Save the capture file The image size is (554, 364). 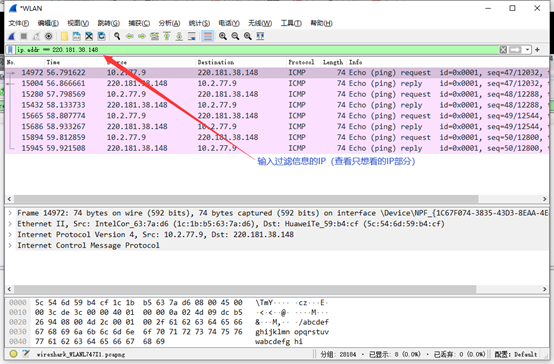pyautogui.click(x=76, y=36)
